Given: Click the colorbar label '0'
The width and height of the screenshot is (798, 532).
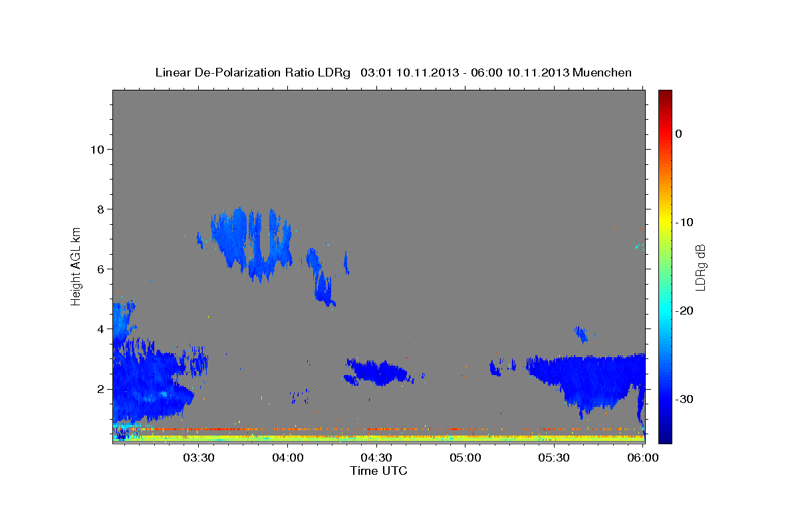Looking at the screenshot, I should (679, 134).
